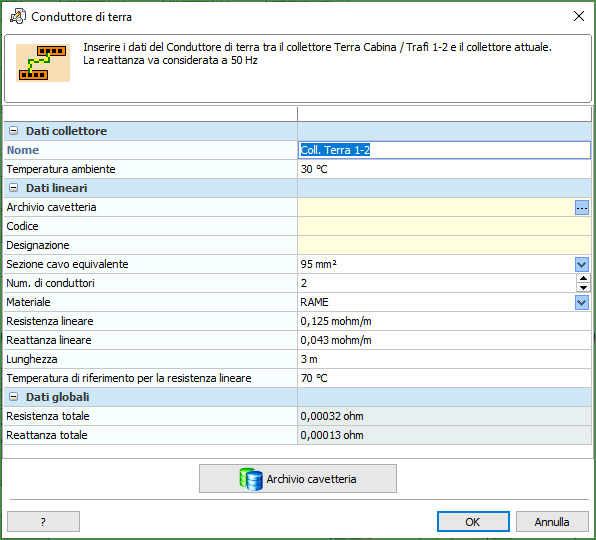Open the Archivio cavetteria browse ellipsis button
The width and height of the screenshot is (596, 540).
click(582, 207)
